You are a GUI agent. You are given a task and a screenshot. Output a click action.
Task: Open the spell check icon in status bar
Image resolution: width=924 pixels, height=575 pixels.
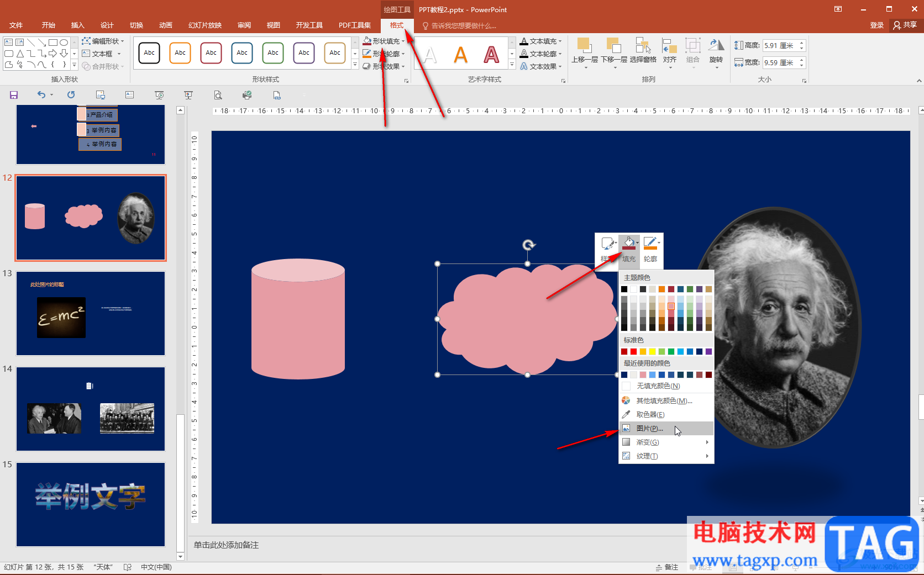128,567
